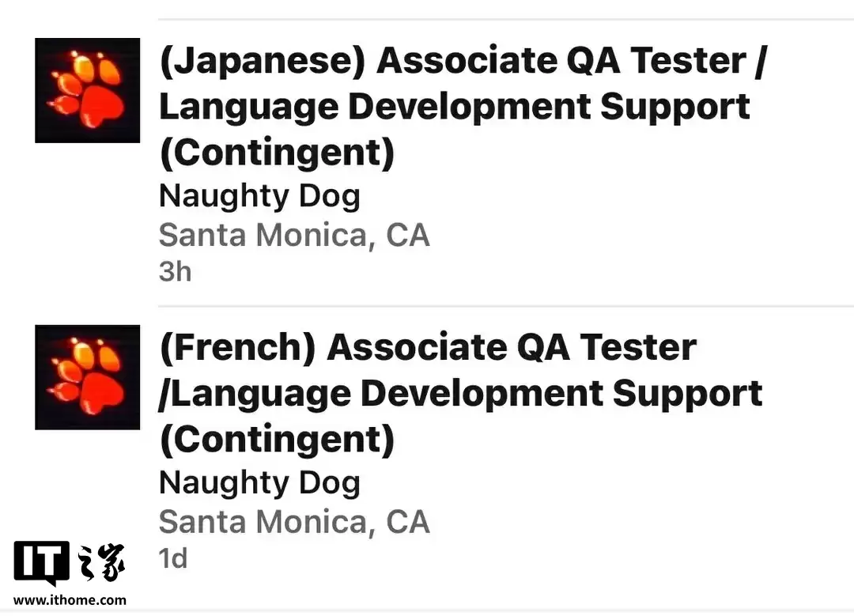Image resolution: width=854 pixels, height=616 pixels.
Task: Click the Naughty Dog paw logo beside French listing
Action: [x=87, y=377]
